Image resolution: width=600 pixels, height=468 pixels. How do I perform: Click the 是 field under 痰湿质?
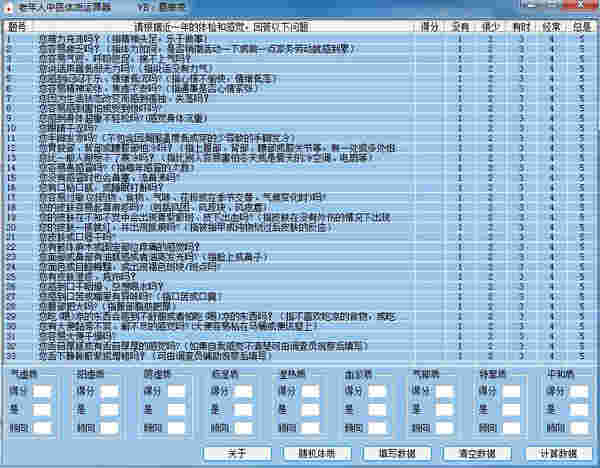243,410
